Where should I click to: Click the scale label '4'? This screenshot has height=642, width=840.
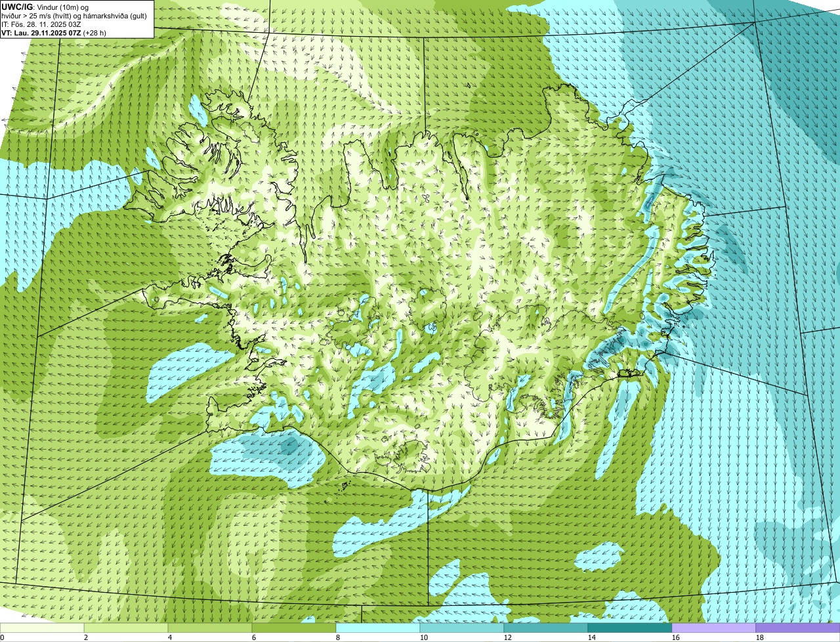(x=170, y=637)
